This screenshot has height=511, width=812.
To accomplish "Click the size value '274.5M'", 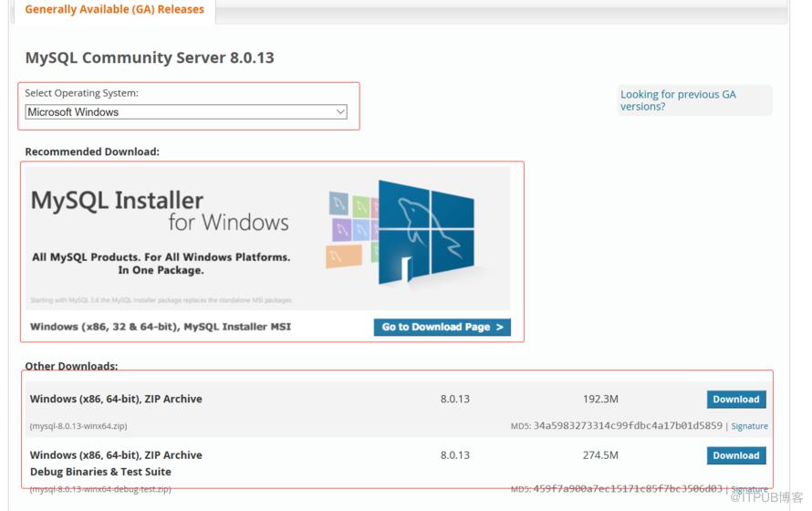I will [600, 455].
